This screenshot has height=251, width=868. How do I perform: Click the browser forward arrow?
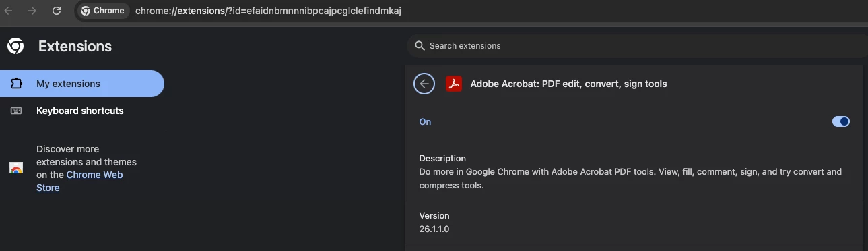[x=32, y=11]
